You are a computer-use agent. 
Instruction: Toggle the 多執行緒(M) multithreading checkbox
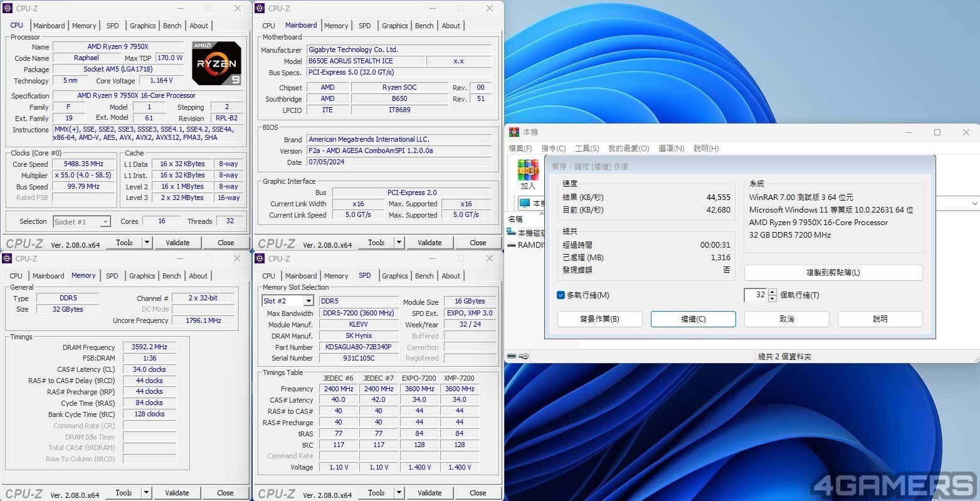coord(561,295)
